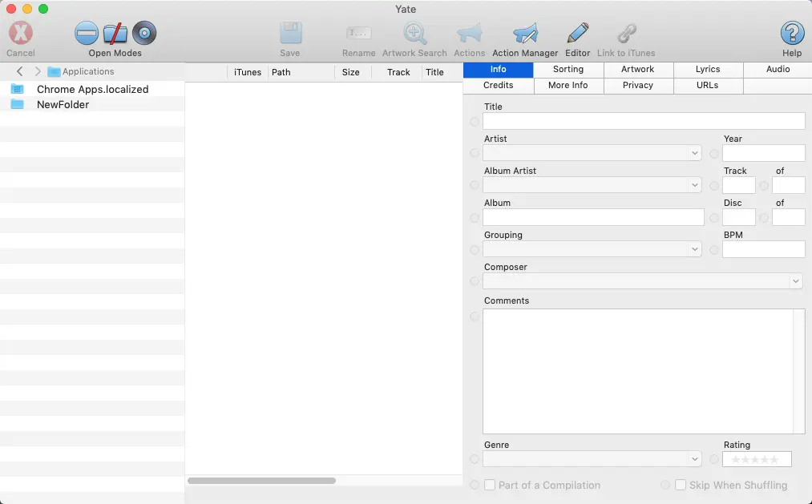Toggle the Album Artist field change indicator
This screenshot has width=812, height=504.
pyautogui.click(x=475, y=185)
